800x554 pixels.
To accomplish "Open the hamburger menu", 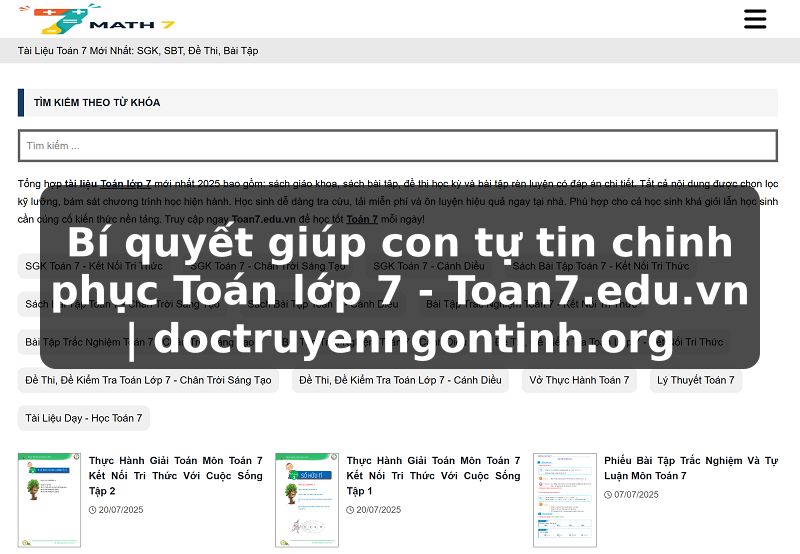I will [x=755, y=19].
